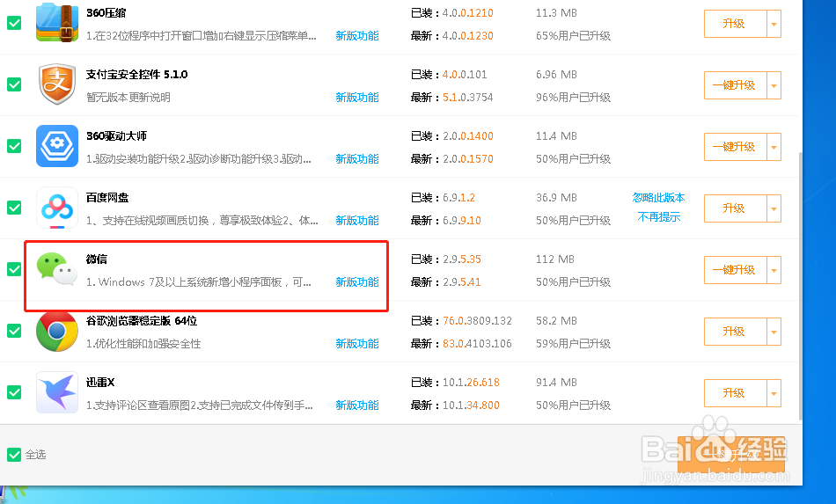
Task: Uncheck the 360压缩 checkbox
Action: tap(14, 23)
